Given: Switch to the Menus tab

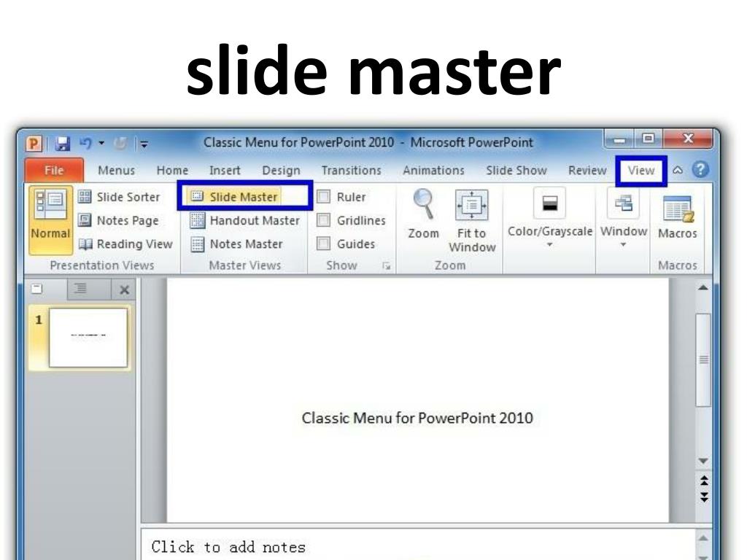Looking at the screenshot, I should 116,171.
